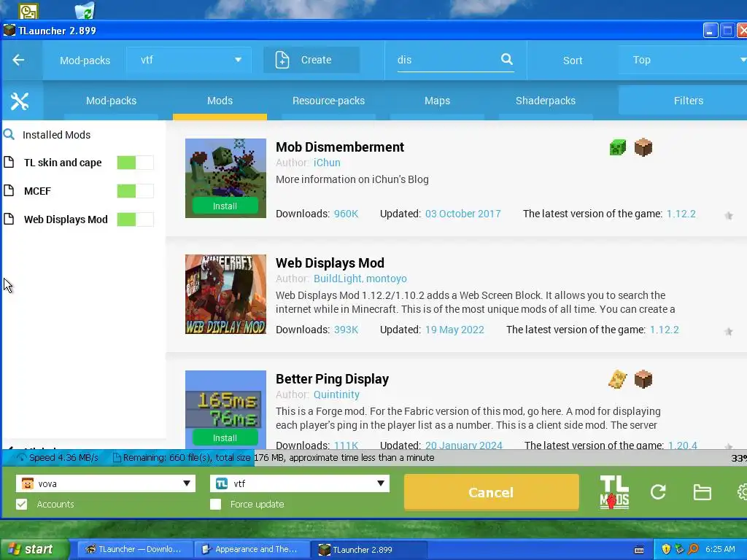Install the Mob Dismemberment mod
747x560 pixels.
pos(225,206)
